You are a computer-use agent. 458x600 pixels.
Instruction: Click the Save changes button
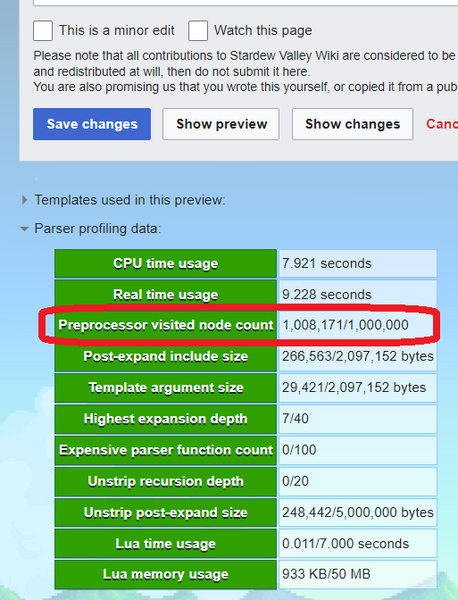[92, 124]
